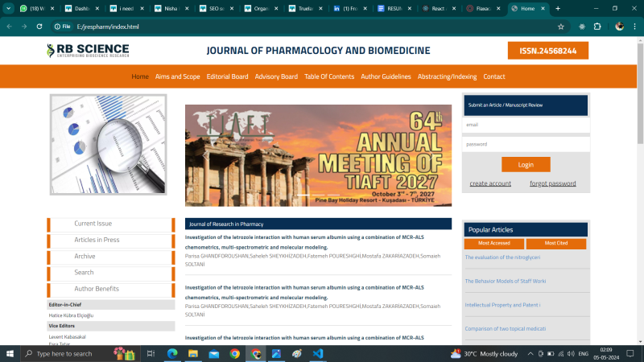Go to the Editorial Board page
Image resolution: width=644 pixels, height=362 pixels.
227,76
